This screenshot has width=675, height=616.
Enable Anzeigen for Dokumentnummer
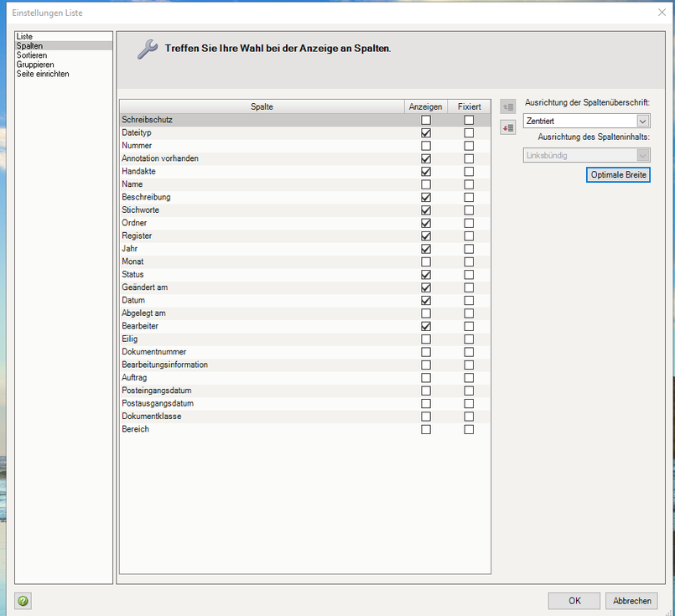[426, 352]
